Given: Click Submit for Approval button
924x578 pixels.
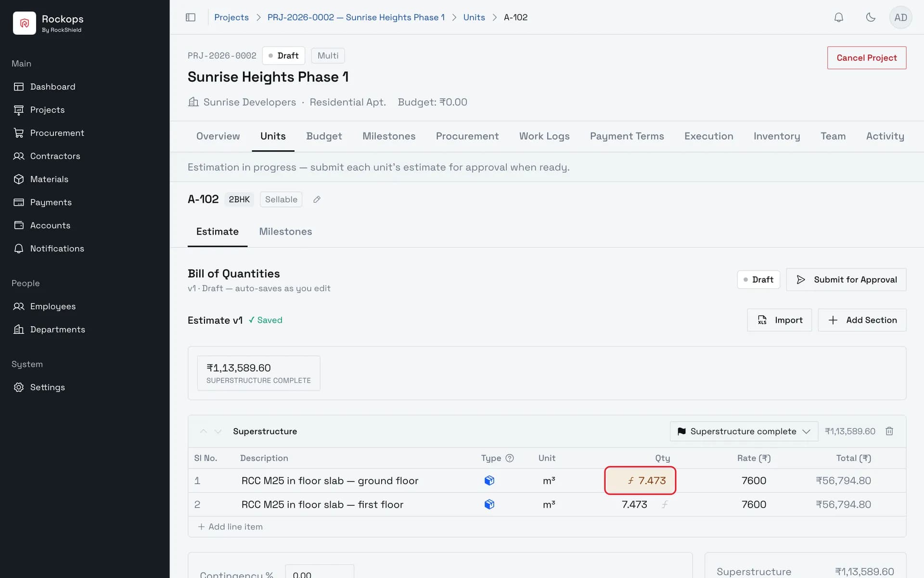Looking at the screenshot, I should point(846,280).
